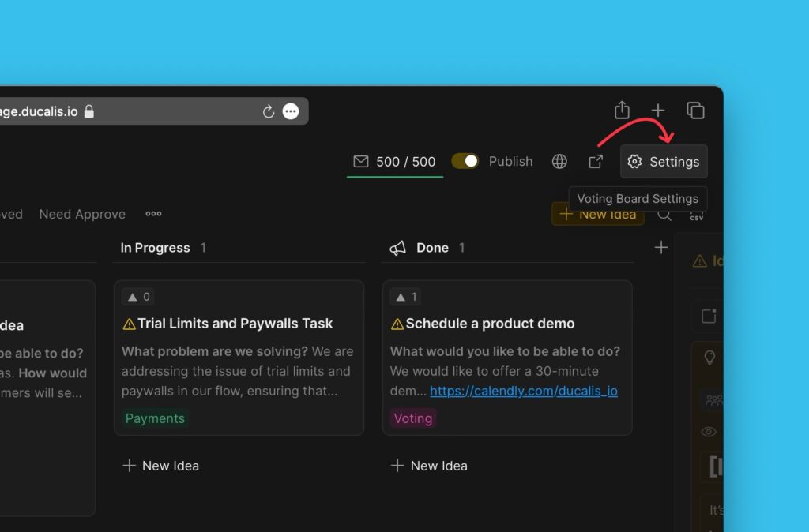Open the three-dots more filters menu
The height and width of the screenshot is (532, 809).
click(x=153, y=214)
